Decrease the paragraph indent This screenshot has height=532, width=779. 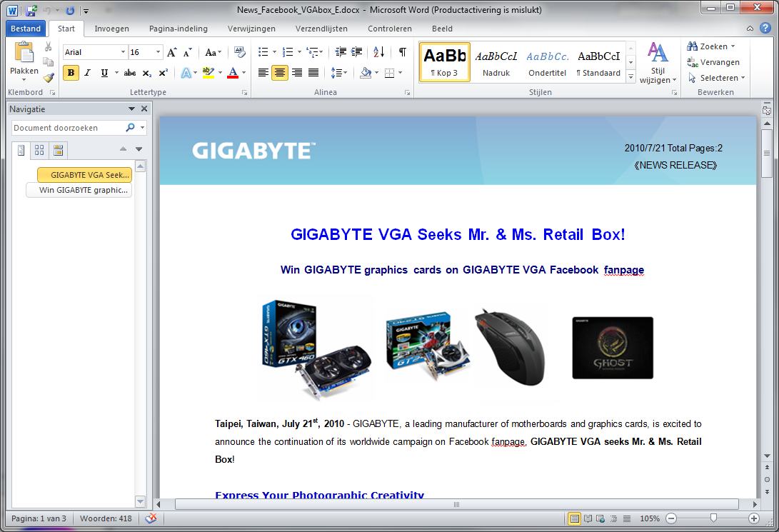pyautogui.click(x=341, y=52)
